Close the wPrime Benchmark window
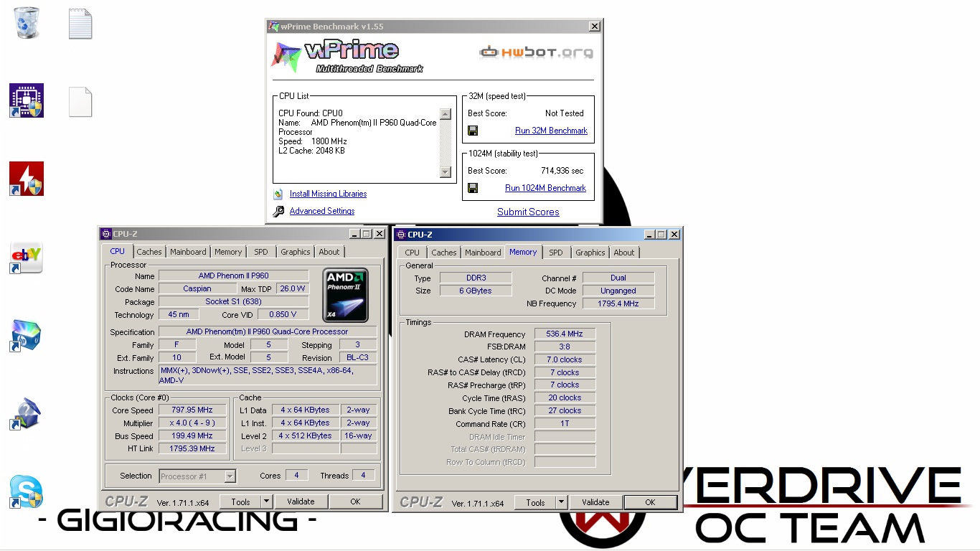This screenshot has width=980, height=551. point(595,27)
